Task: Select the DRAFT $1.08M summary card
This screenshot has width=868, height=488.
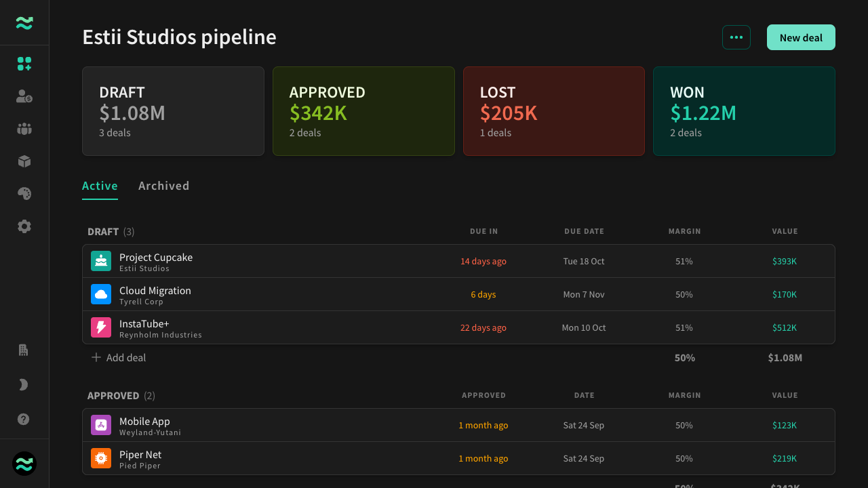Action: [x=173, y=111]
